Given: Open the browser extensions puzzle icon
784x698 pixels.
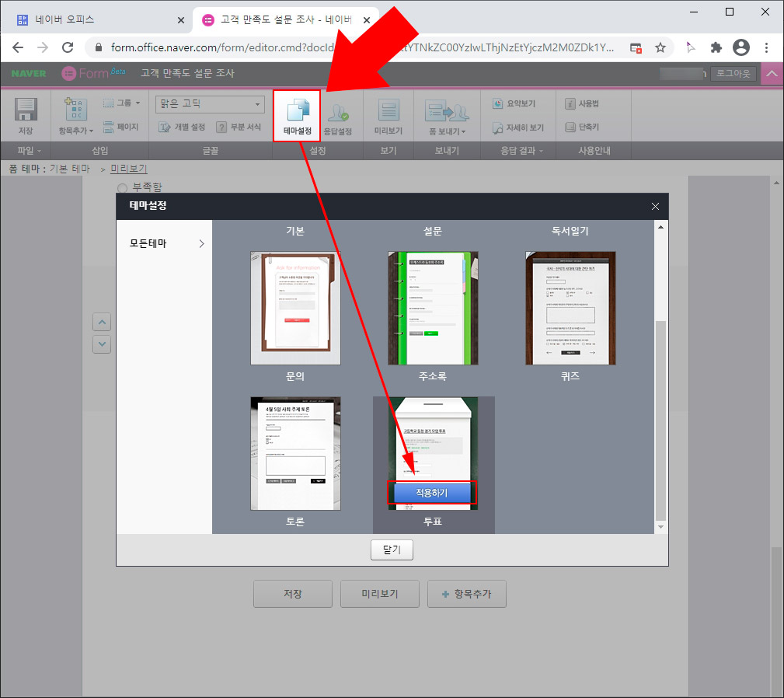Looking at the screenshot, I should (x=716, y=47).
